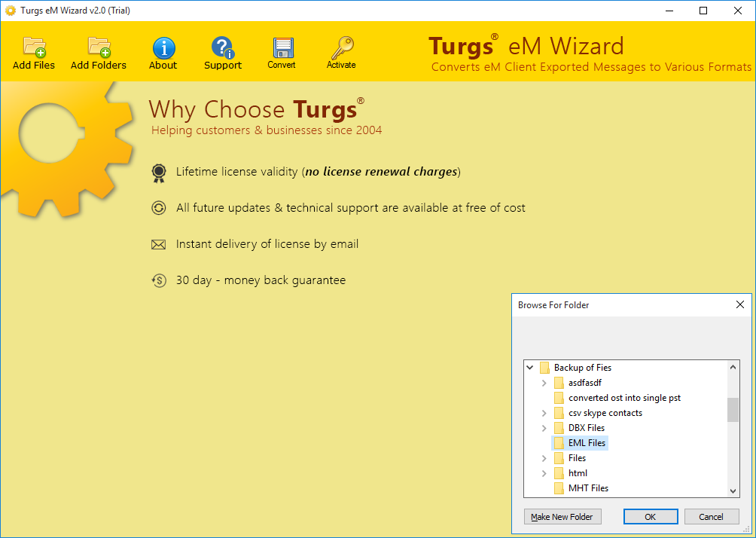Minimize the Turgs eM Wizard window

pyautogui.click(x=669, y=11)
